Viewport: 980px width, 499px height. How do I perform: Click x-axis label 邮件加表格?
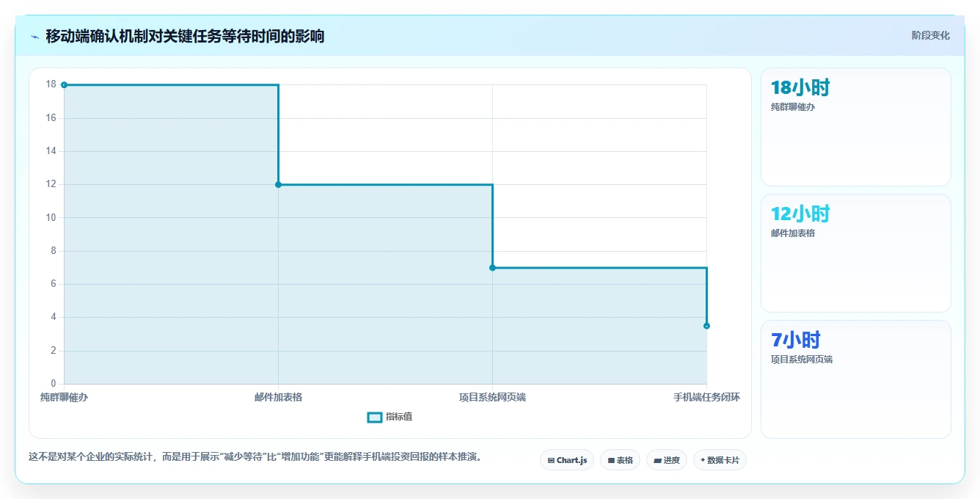click(278, 397)
